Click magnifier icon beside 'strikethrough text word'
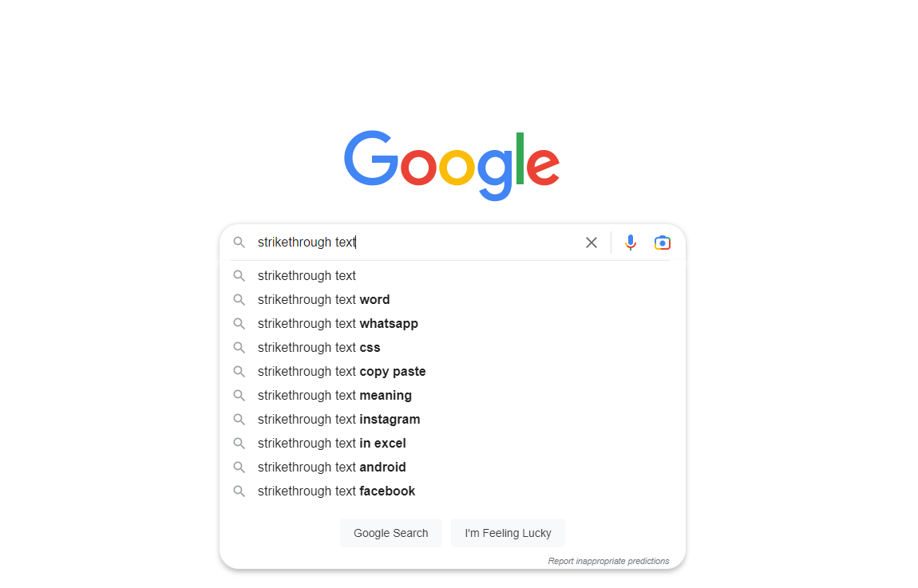 point(239,299)
